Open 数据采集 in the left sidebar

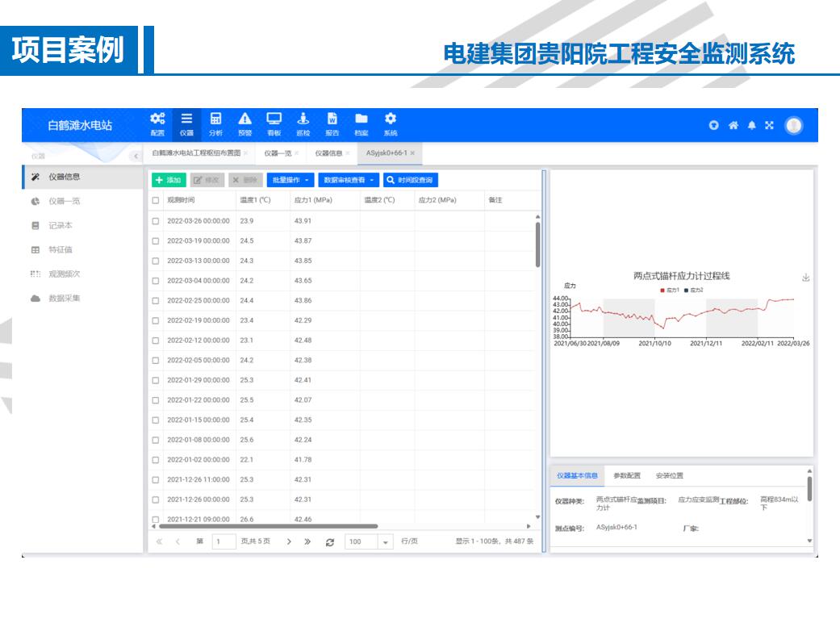coord(83,299)
